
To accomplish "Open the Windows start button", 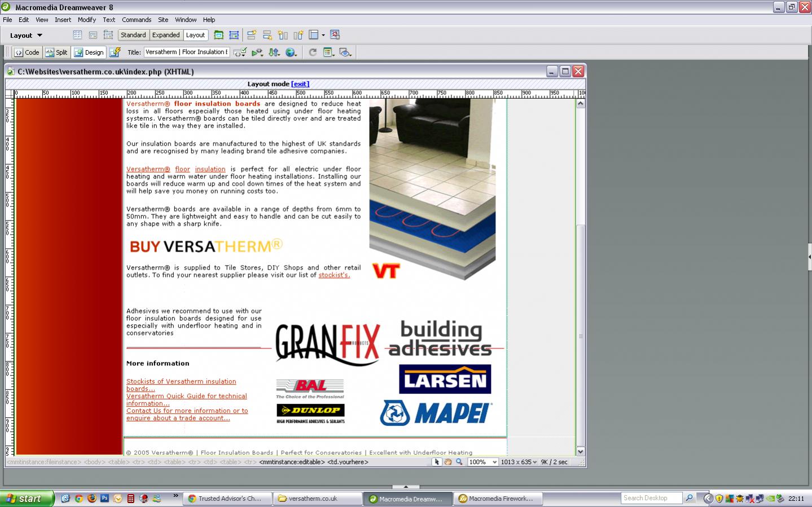I will click(x=27, y=499).
